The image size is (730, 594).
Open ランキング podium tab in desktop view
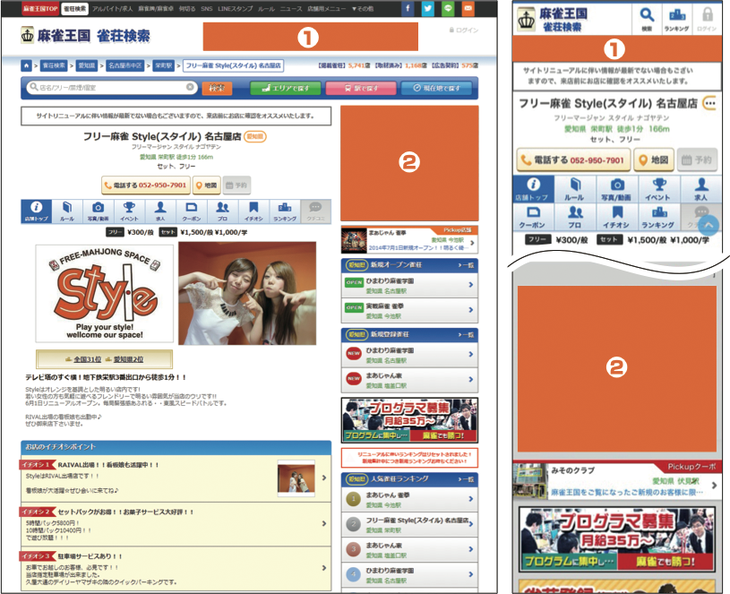point(285,211)
